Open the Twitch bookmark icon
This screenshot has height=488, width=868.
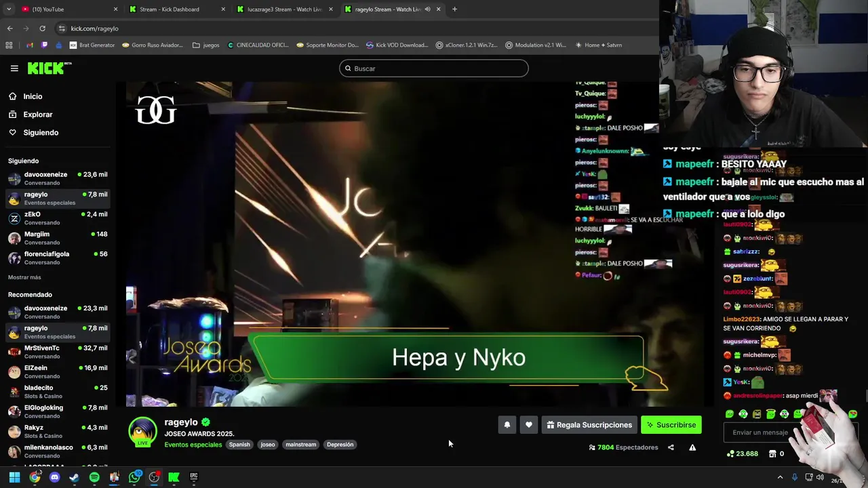(x=44, y=45)
